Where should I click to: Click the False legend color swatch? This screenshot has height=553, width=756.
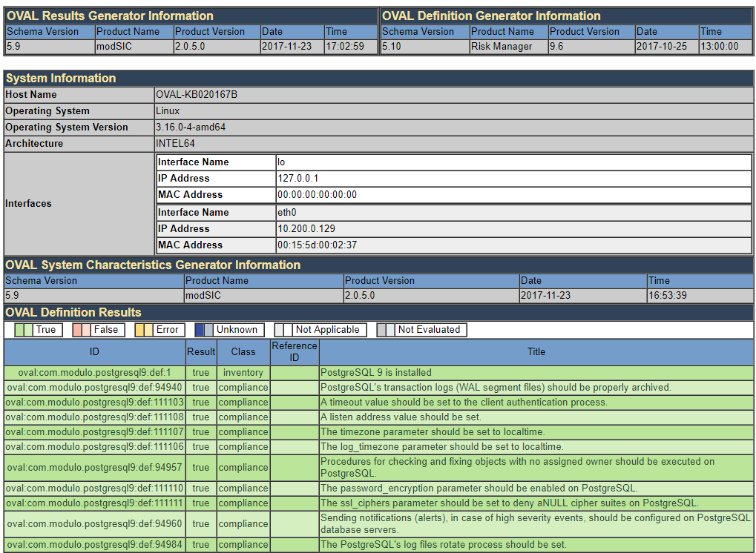82,330
